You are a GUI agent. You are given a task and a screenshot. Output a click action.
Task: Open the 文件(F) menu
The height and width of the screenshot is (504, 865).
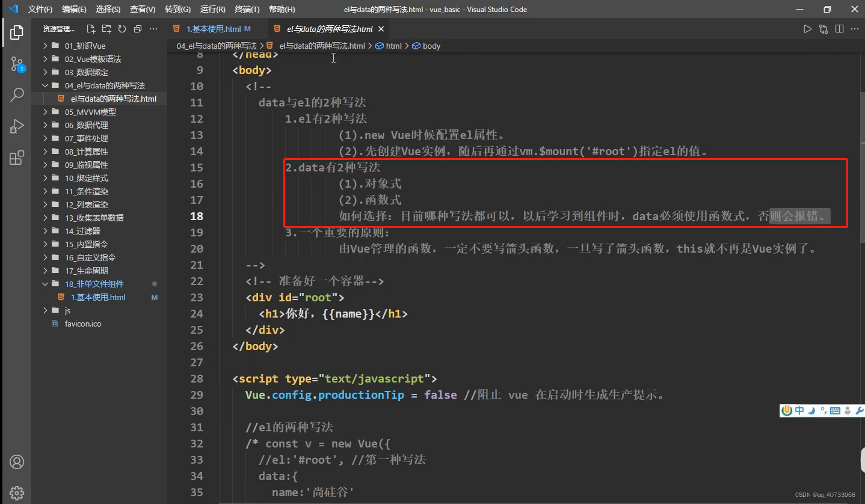[x=40, y=10]
